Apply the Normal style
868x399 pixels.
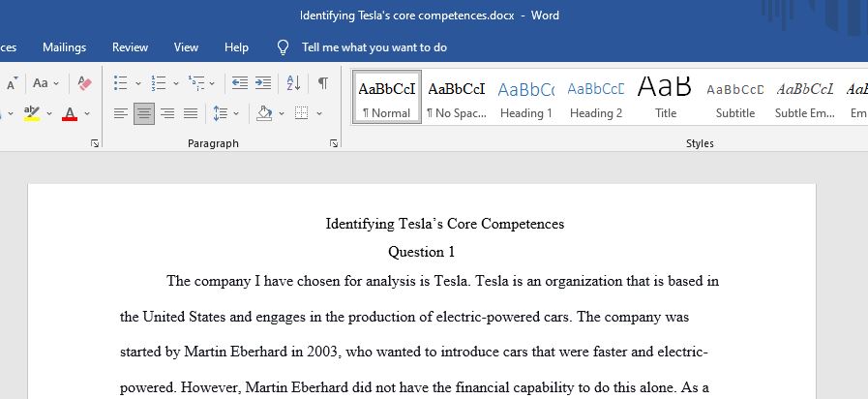[387, 98]
